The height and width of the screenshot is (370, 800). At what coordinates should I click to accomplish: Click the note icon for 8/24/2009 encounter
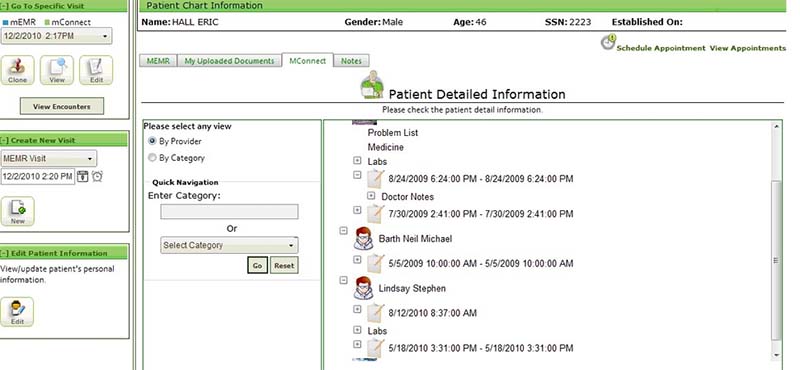[x=376, y=179]
